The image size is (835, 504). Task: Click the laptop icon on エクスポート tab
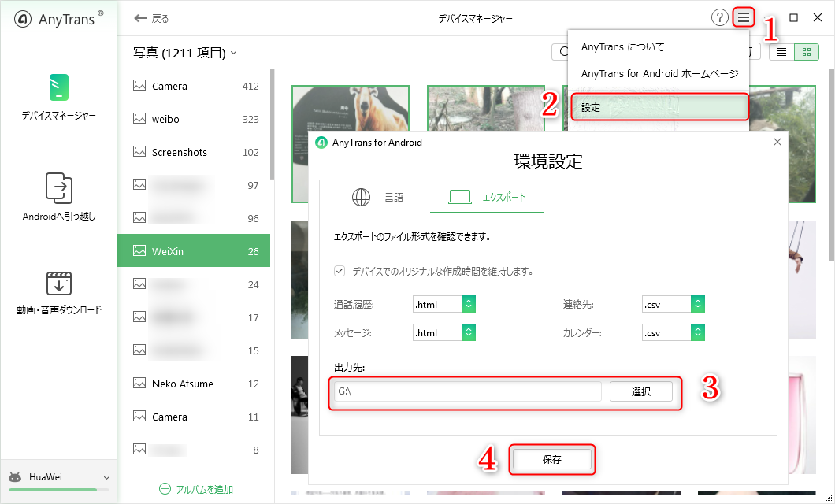coord(459,197)
